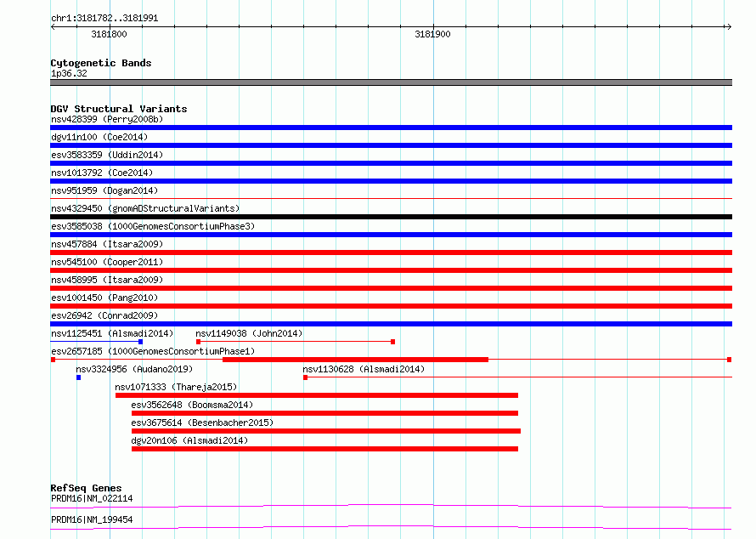Click the thick red segment of esv2657185
The height and width of the screenshot is (539, 756).
[x=355, y=360]
